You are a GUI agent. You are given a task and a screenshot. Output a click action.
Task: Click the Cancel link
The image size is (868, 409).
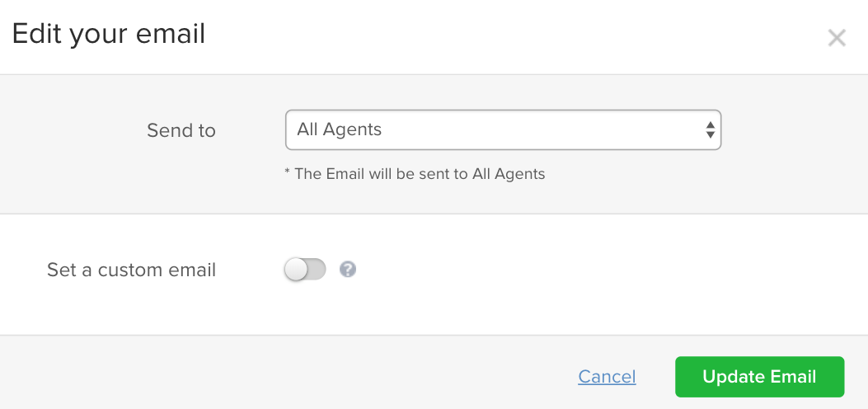(607, 377)
